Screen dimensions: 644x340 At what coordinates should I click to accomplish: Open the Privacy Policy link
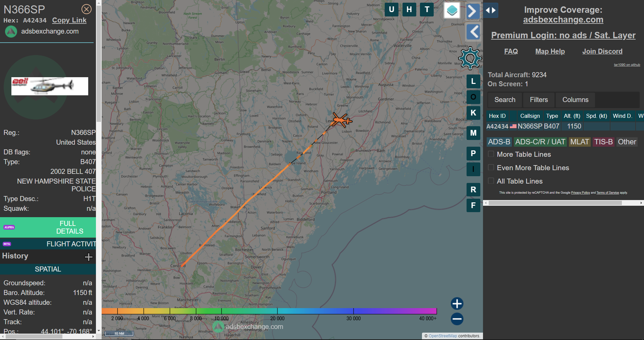click(580, 193)
